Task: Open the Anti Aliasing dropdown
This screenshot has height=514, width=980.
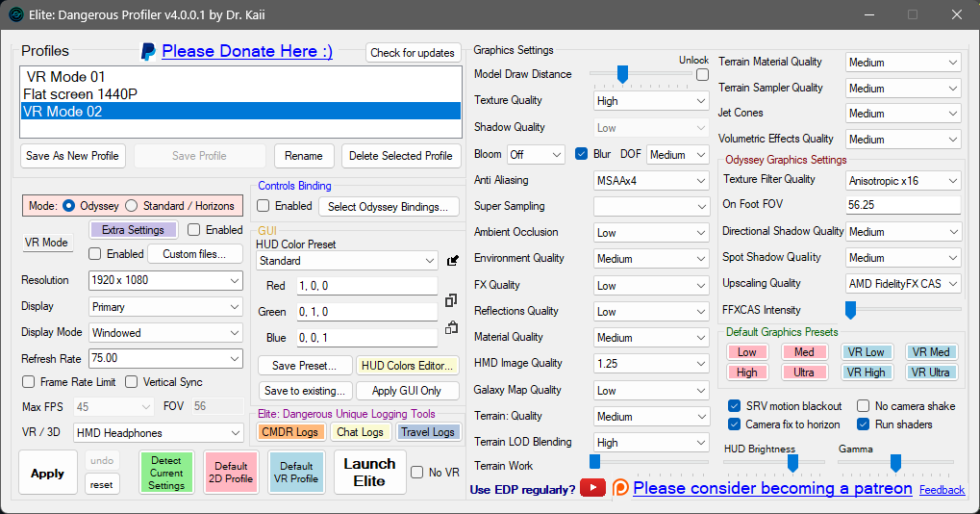Action: click(651, 181)
